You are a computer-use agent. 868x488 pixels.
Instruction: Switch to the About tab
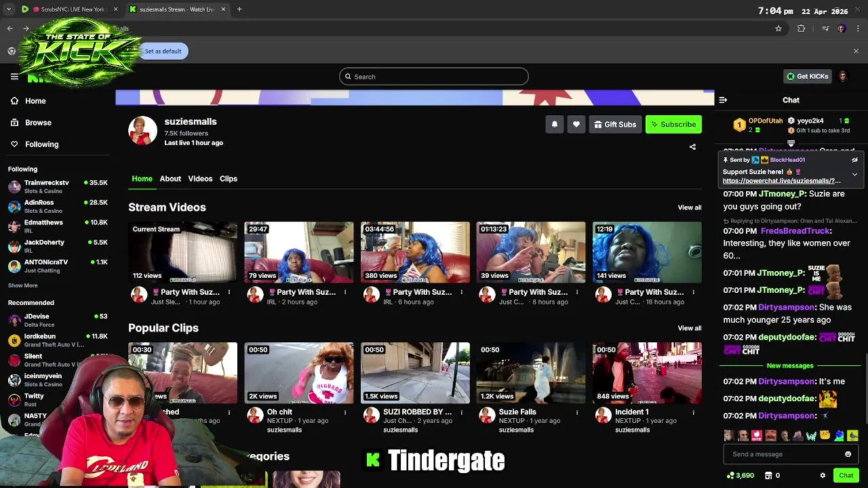point(170,179)
